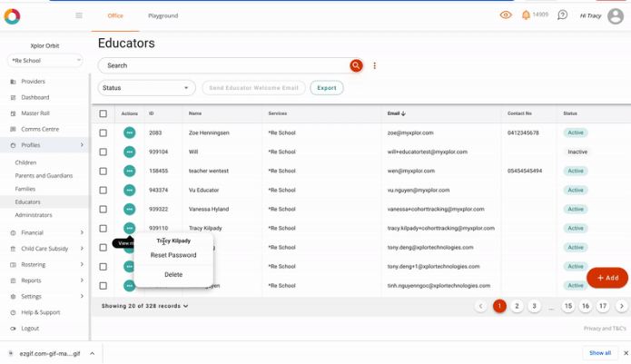
Task: Click the notifications bell icon
Action: point(526,15)
